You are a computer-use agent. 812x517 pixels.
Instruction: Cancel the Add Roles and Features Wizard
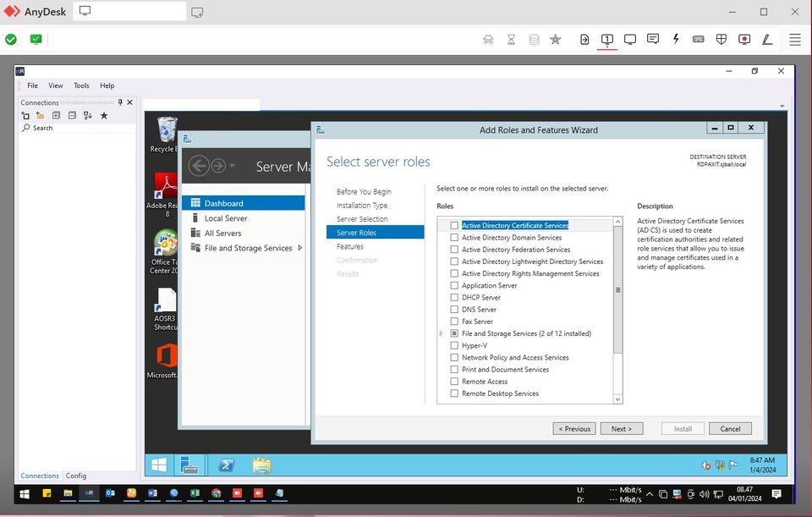point(730,428)
